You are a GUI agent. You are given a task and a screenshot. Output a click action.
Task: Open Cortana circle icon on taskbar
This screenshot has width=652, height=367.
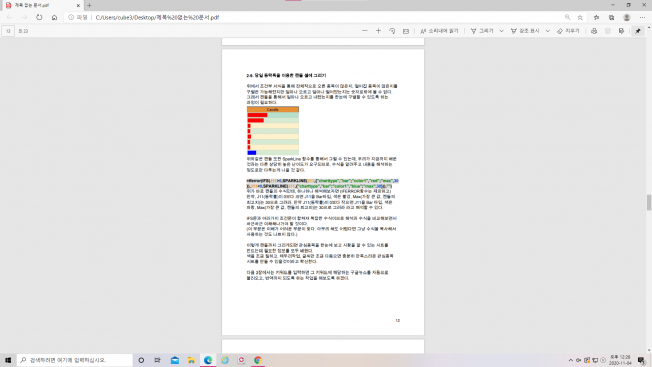coord(141,360)
